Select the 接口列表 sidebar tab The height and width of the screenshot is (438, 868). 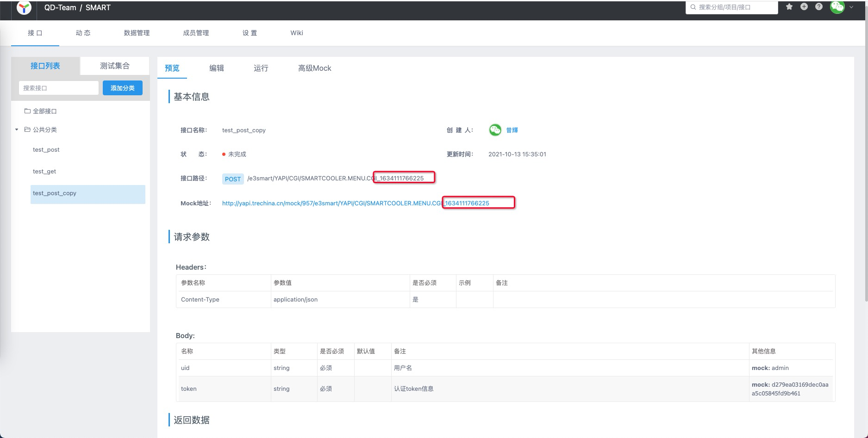(45, 66)
